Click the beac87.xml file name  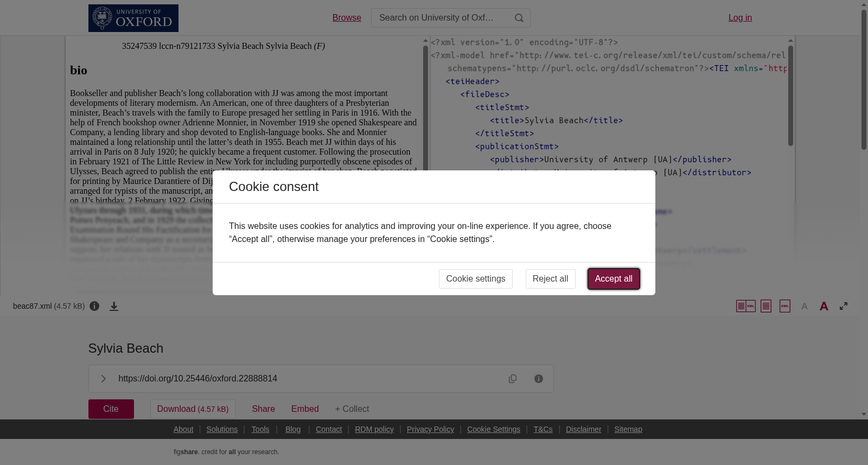coord(33,306)
